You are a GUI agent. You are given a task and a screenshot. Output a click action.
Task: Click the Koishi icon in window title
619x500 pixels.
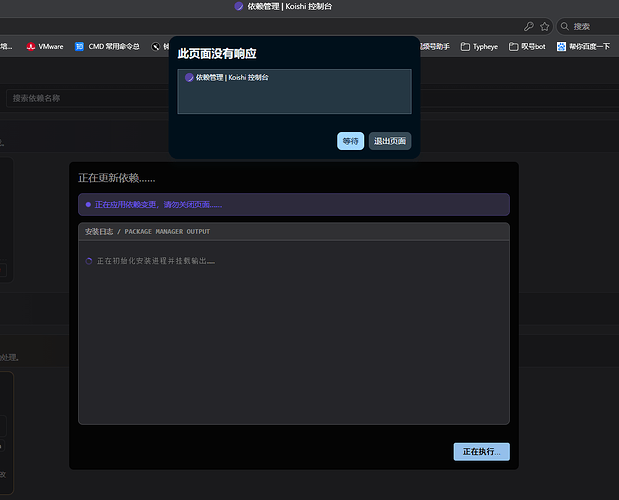pos(238,6)
